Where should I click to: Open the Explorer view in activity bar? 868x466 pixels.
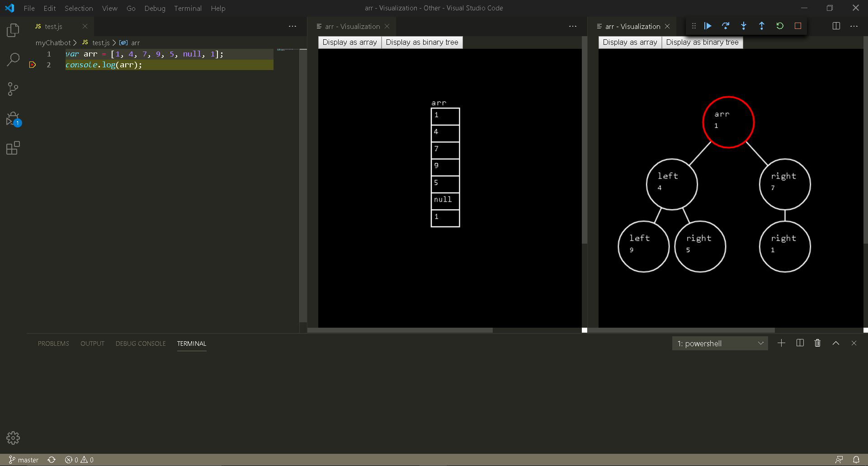[13, 30]
